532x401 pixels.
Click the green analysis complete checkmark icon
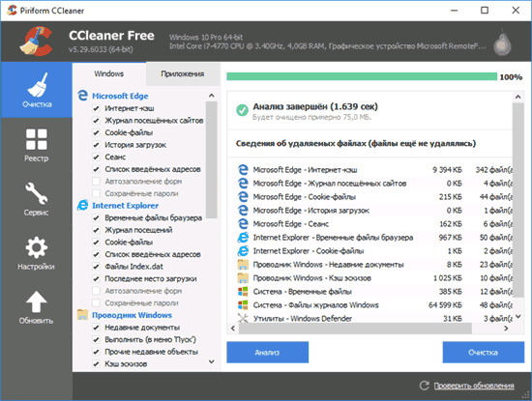point(242,110)
